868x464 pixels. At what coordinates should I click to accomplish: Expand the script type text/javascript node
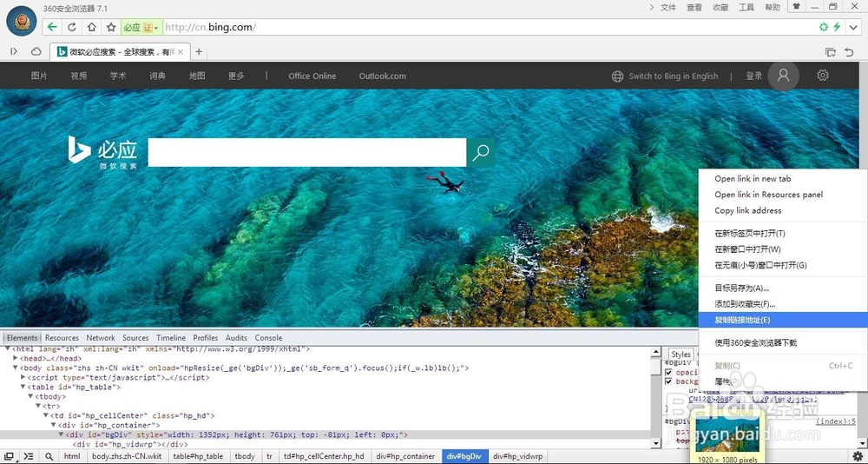coord(23,377)
